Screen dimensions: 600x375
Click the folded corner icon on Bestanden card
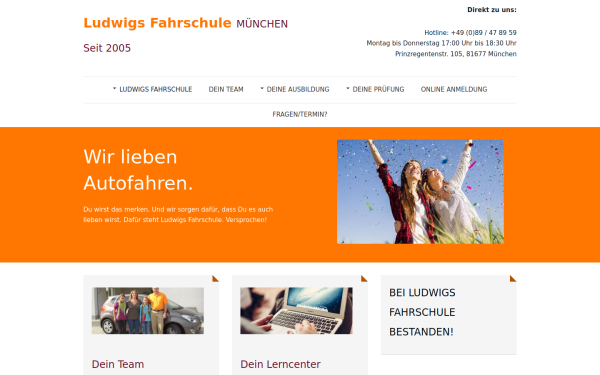point(513,279)
